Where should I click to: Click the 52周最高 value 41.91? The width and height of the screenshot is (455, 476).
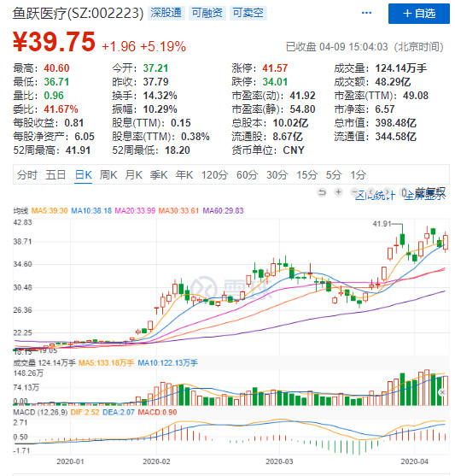tap(78, 150)
